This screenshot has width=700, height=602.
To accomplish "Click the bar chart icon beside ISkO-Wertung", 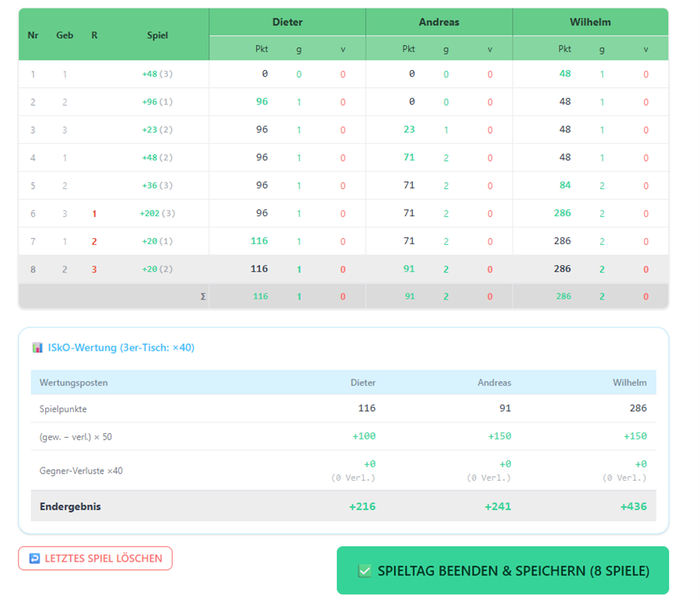I will [x=37, y=348].
